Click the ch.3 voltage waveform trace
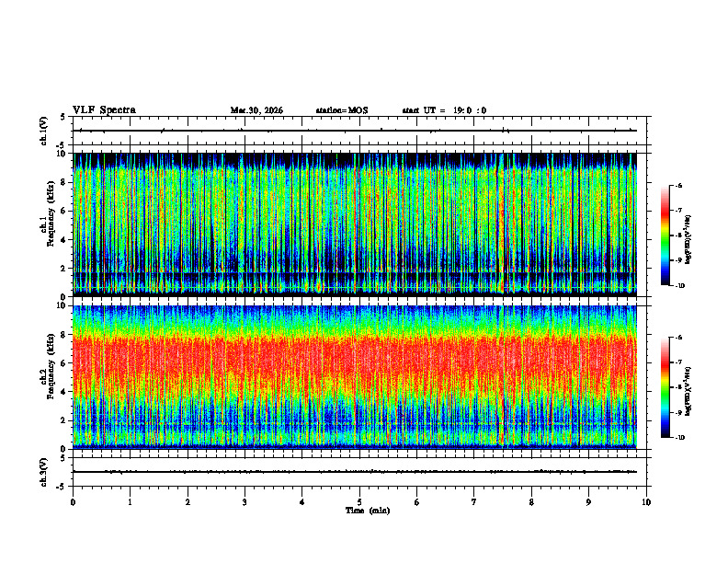Viewport: 728px width, 563px height. (355, 472)
